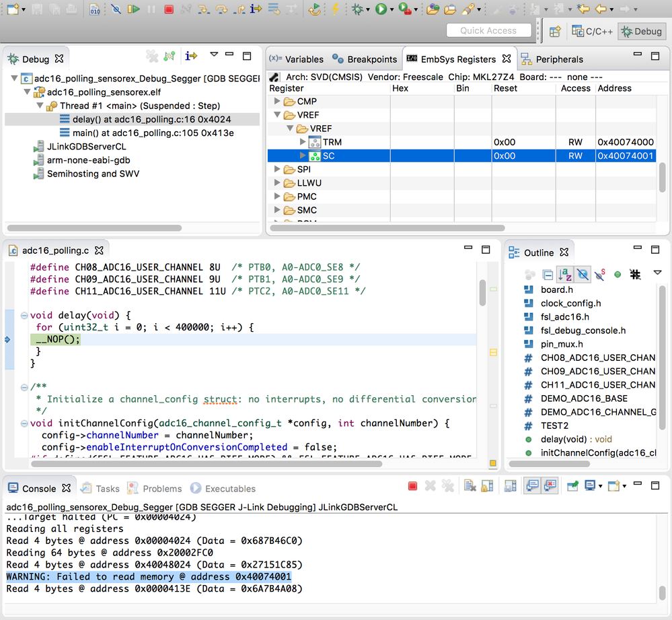
Task: Collapse the VREF peripheral group
Action: click(277, 115)
